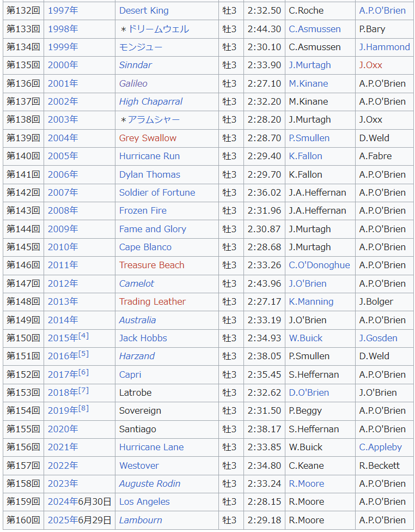
Task: Open trainer C.Appleby's link
Action: tap(380, 447)
